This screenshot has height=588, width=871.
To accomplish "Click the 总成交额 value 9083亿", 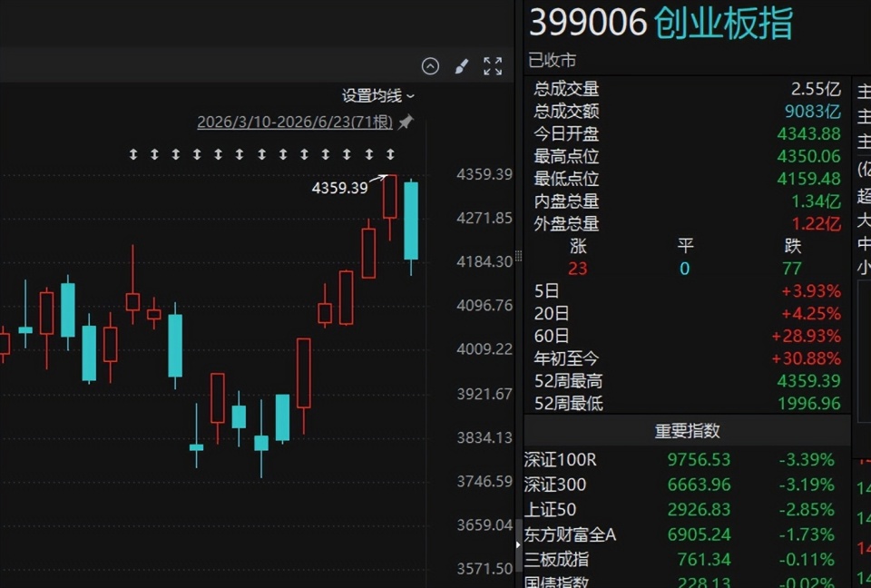I will 813,111.
